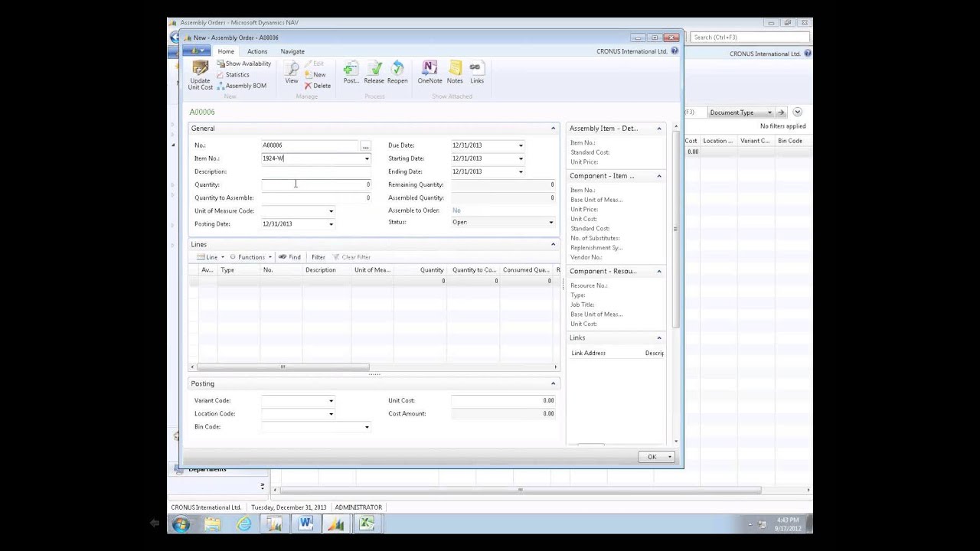The height and width of the screenshot is (551, 980).
Task: Click the Windows Start button
Action: pos(181,523)
